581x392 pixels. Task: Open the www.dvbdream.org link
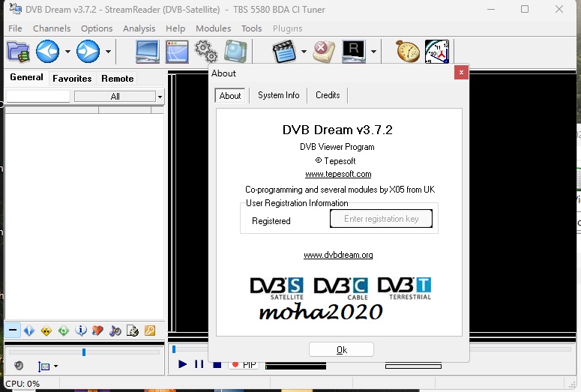tap(338, 255)
